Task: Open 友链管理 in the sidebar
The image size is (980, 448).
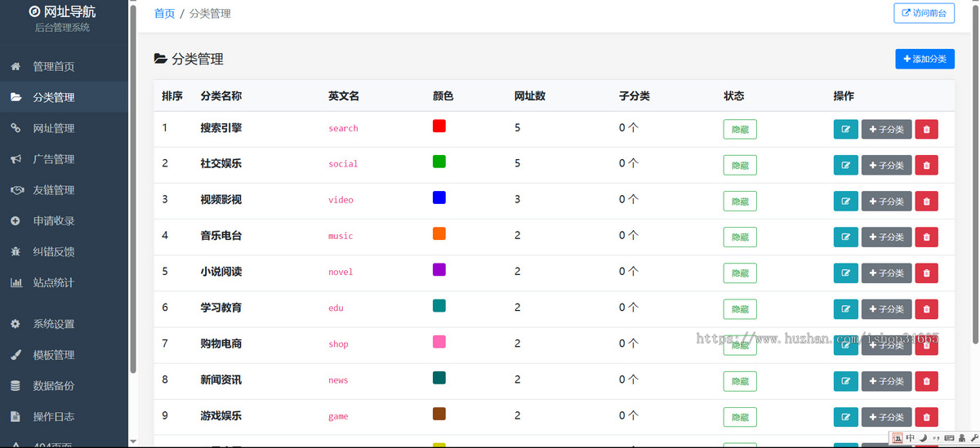Action: (x=64, y=190)
